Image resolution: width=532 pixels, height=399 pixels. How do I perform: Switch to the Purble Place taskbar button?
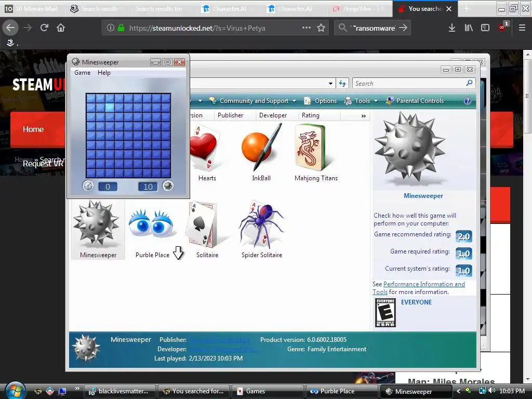pyautogui.click(x=342, y=391)
